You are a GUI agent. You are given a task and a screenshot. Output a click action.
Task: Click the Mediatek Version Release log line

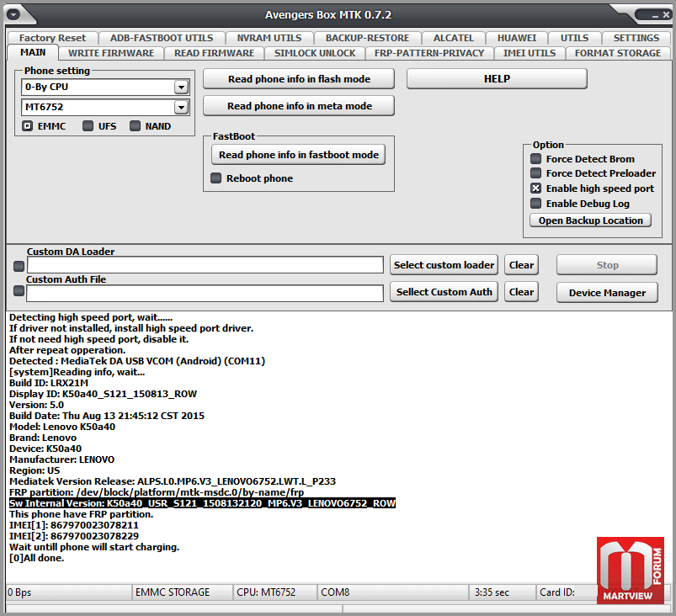pos(173,481)
